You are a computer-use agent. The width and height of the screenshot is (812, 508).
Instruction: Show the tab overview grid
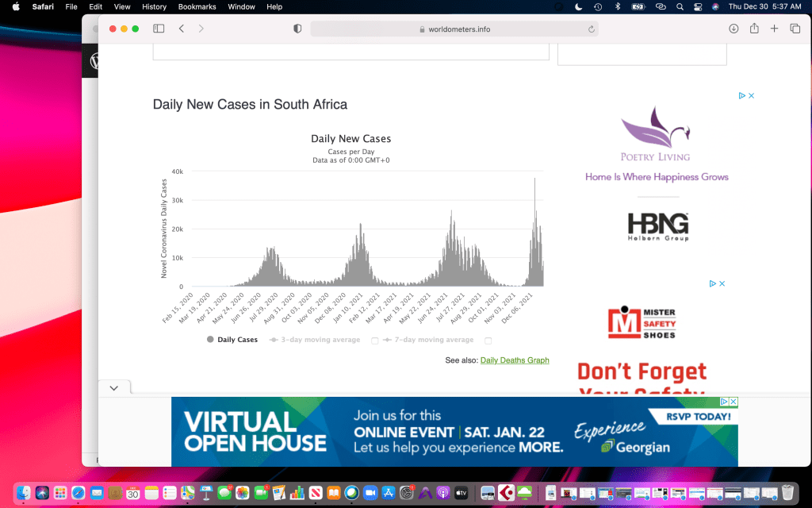(795, 29)
